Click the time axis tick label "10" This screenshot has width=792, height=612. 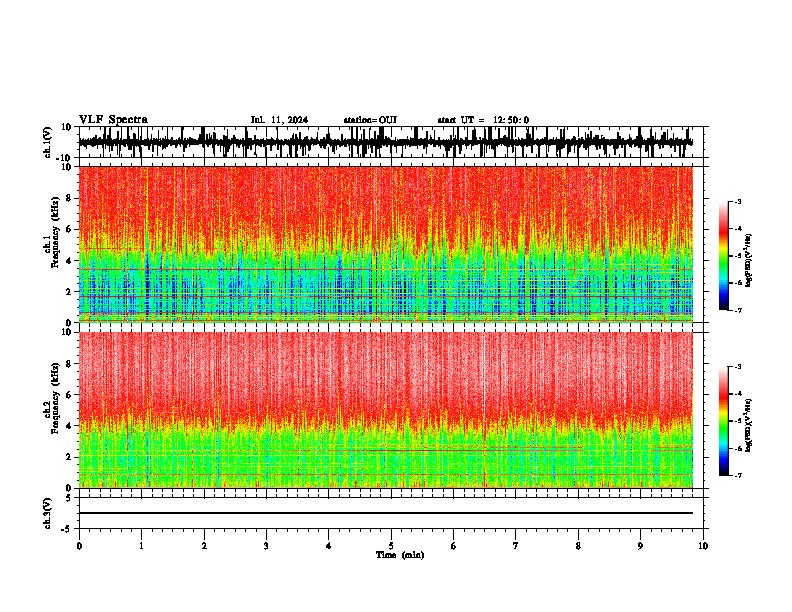pyautogui.click(x=703, y=546)
